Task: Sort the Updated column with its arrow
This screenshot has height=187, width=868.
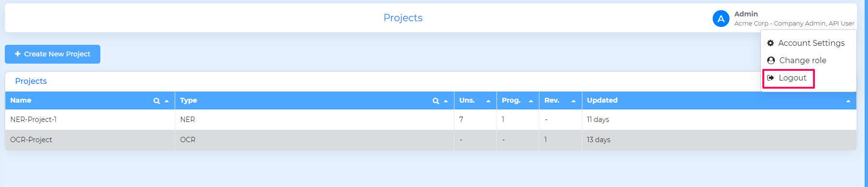Action: click(848, 101)
